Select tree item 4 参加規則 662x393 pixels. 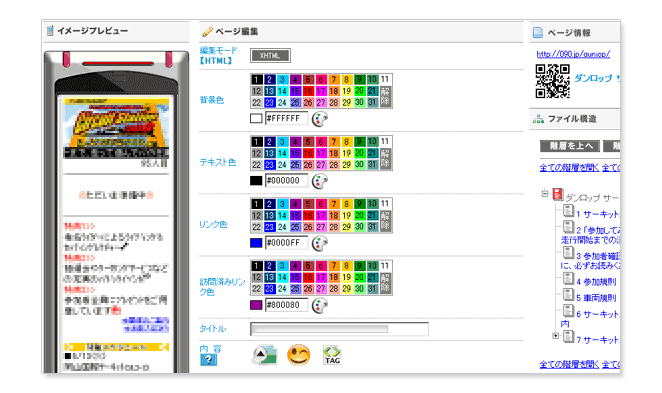click(596, 282)
